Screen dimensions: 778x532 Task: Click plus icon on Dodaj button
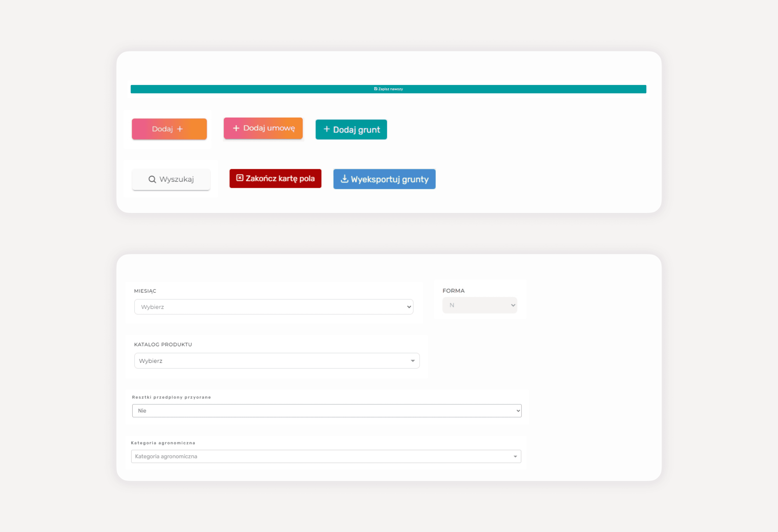coord(180,129)
